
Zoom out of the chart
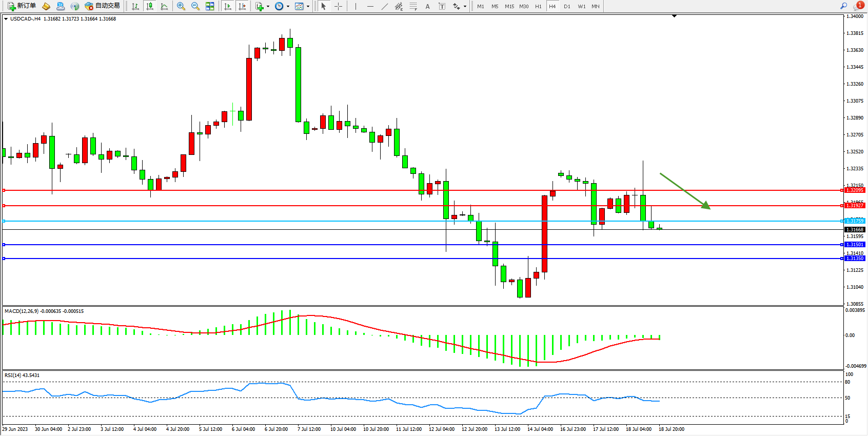pos(195,6)
